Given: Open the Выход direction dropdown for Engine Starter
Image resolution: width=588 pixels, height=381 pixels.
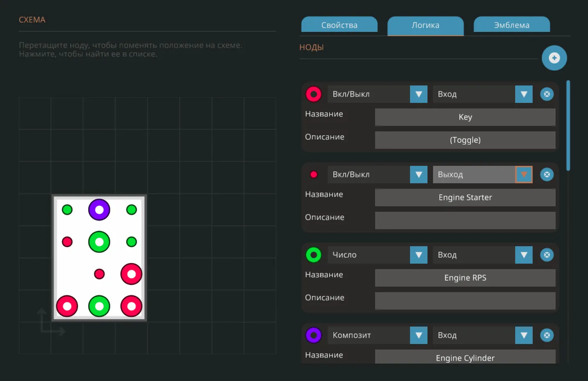Looking at the screenshot, I should point(524,174).
